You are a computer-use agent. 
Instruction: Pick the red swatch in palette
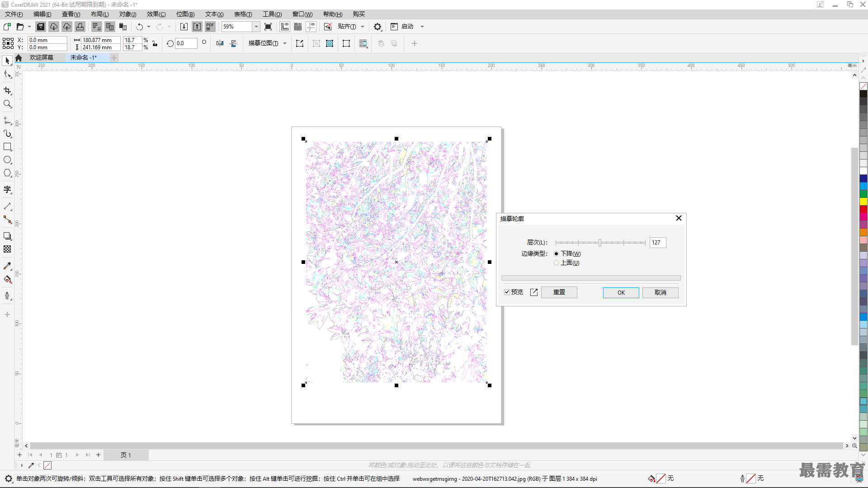[863, 209]
